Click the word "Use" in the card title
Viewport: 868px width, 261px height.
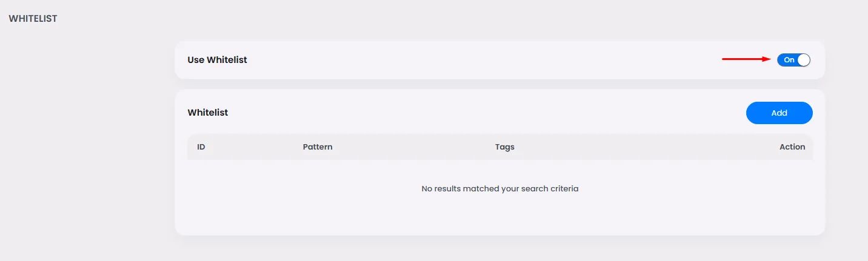pyautogui.click(x=196, y=60)
